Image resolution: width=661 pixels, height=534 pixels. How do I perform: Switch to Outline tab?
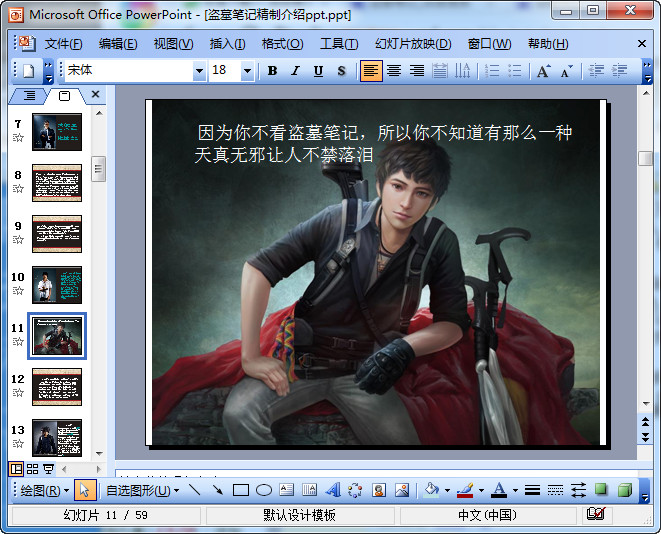coord(29,96)
